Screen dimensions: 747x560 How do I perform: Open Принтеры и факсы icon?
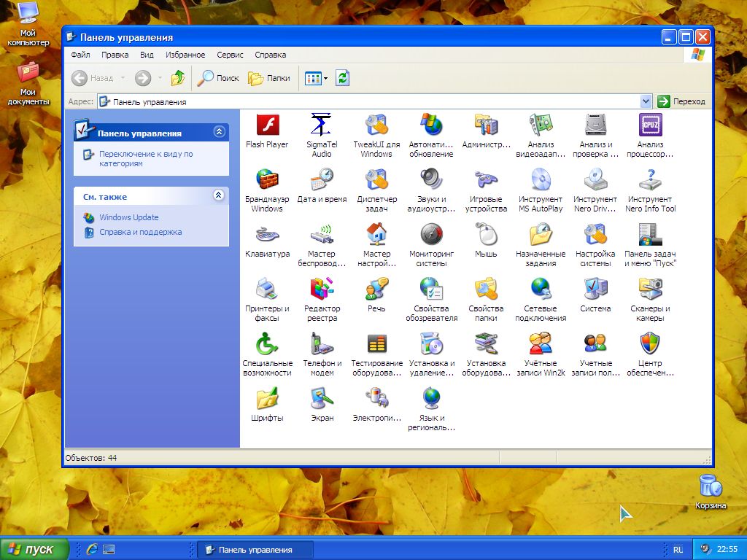267,289
